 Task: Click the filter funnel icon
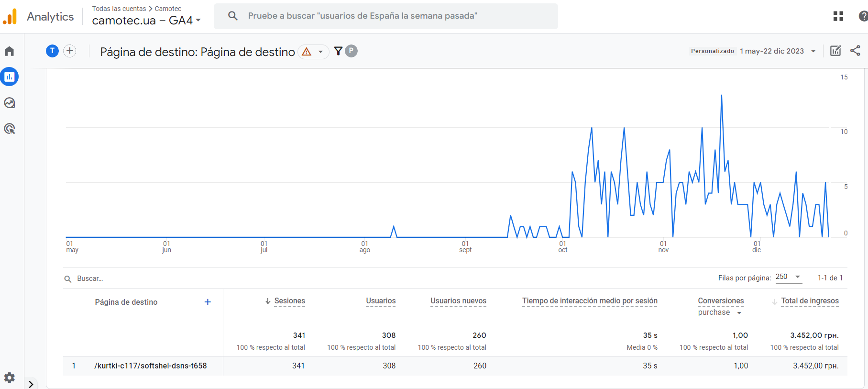coord(338,51)
